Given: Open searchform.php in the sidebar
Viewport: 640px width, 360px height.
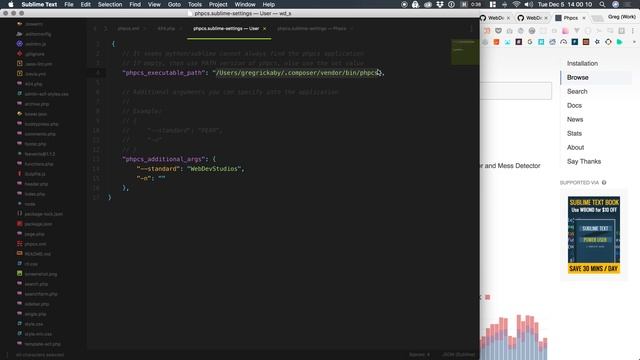Looking at the screenshot, I should [x=41, y=294].
